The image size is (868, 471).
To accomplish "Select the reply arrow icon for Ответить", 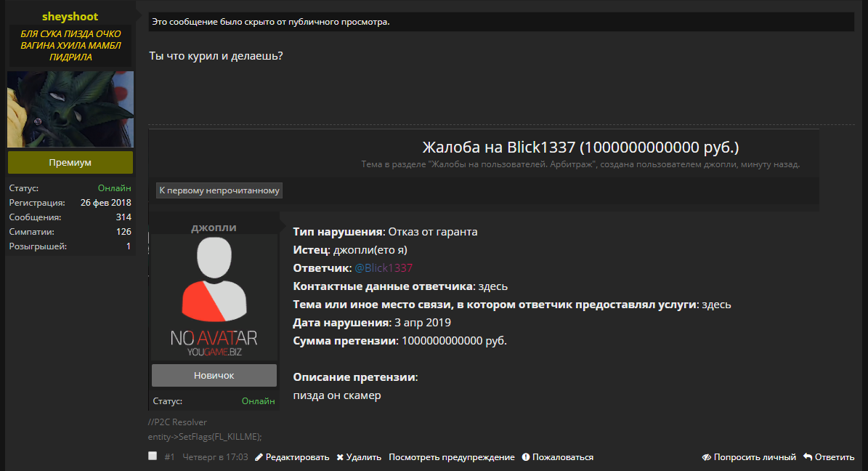I will (x=806, y=456).
